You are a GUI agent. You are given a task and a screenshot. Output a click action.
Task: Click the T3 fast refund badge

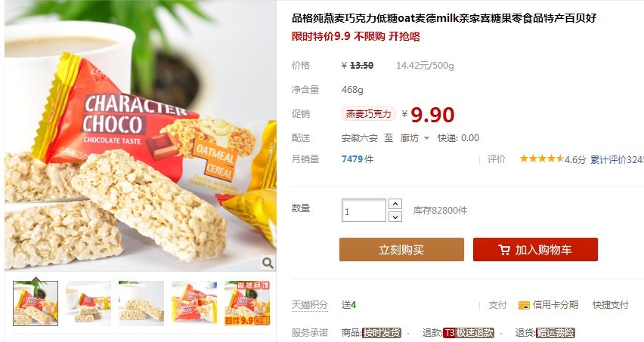point(469,333)
